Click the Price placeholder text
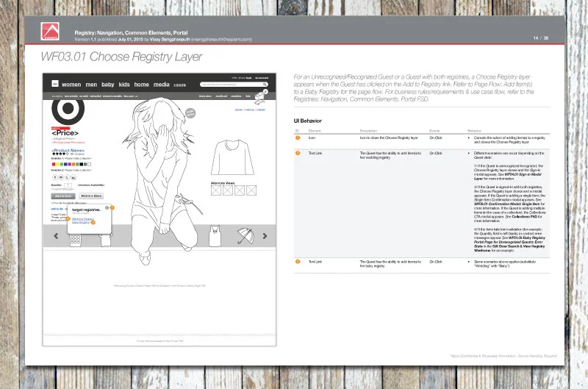The width and height of the screenshot is (588, 389). click(65, 133)
